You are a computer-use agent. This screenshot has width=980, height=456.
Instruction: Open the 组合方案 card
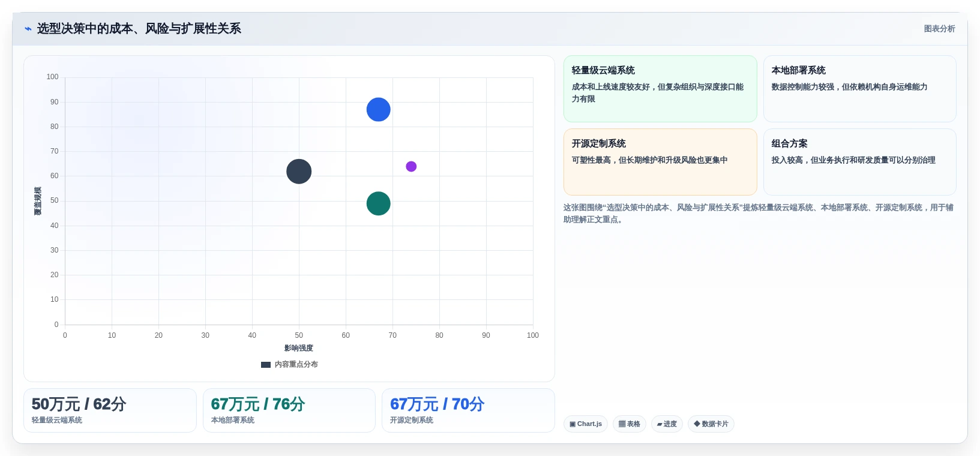pyautogui.click(x=859, y=162)
